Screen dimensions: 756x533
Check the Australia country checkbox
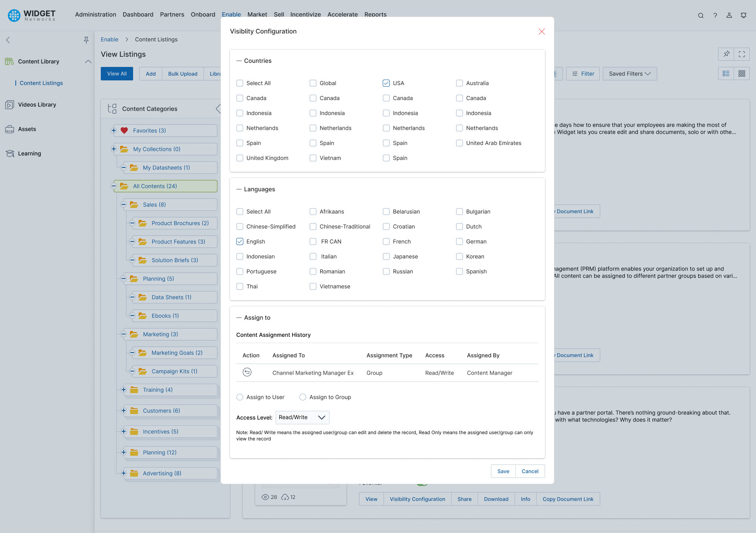click(x=460, y=83)
